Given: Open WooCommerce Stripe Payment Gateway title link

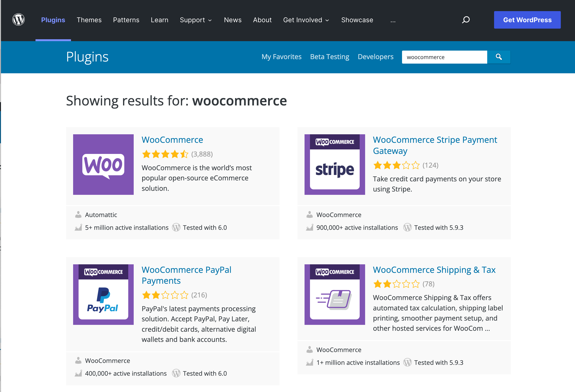Looking at the screenshot, I should coord(435,145).
